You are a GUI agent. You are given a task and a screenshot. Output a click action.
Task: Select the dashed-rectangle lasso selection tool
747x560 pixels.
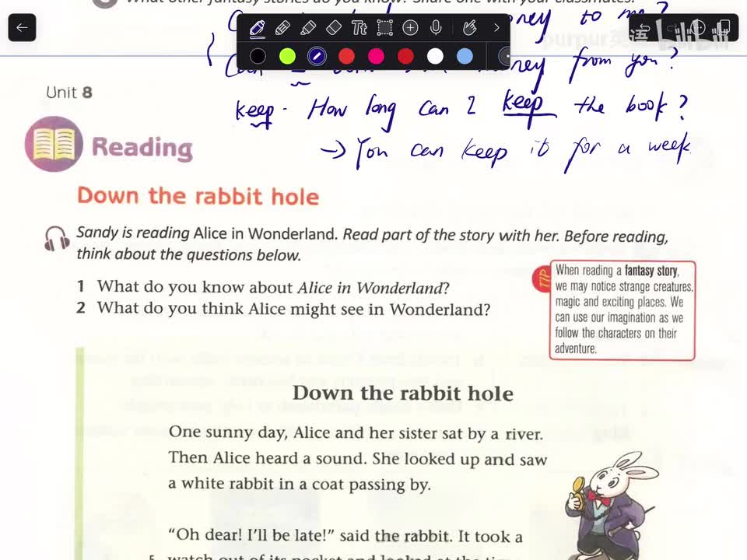click(385, 28)
